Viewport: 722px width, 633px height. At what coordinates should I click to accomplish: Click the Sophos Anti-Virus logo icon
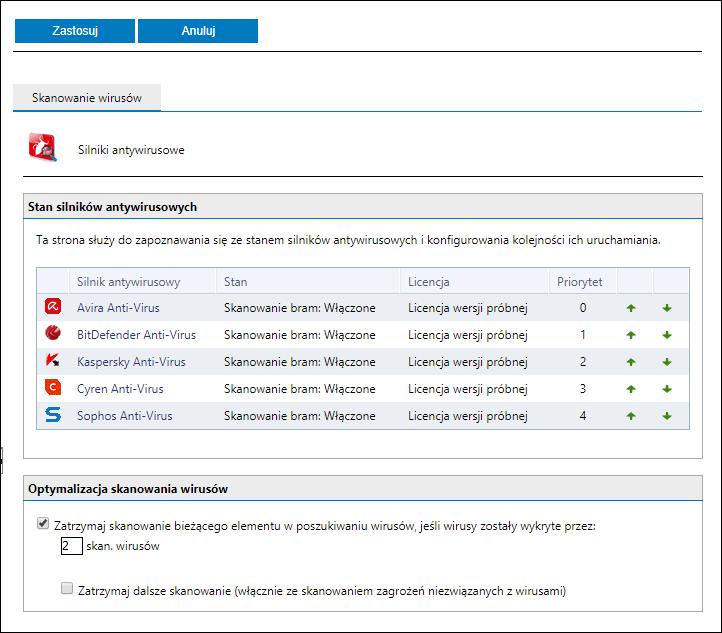point(53,414)
